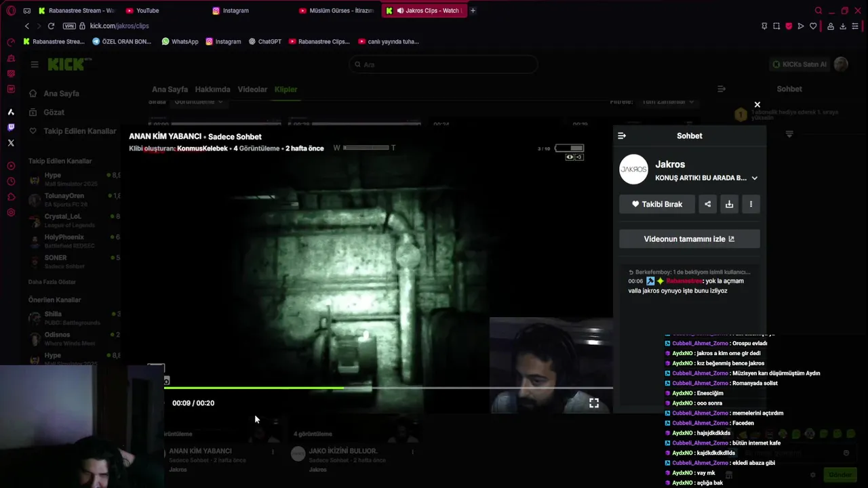The image size is (868, 488).
Task: Open the 'ÖZEL ORAN BON...' bookmark
Action: coord(122,41)
